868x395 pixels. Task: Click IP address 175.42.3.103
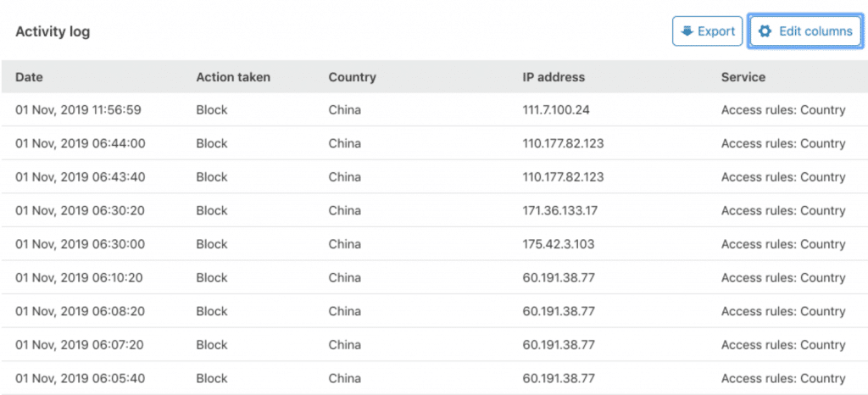[558, 244]
